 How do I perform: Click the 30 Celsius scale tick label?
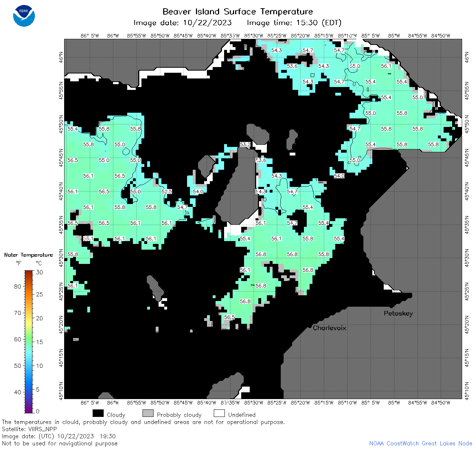tap(40, 272)
